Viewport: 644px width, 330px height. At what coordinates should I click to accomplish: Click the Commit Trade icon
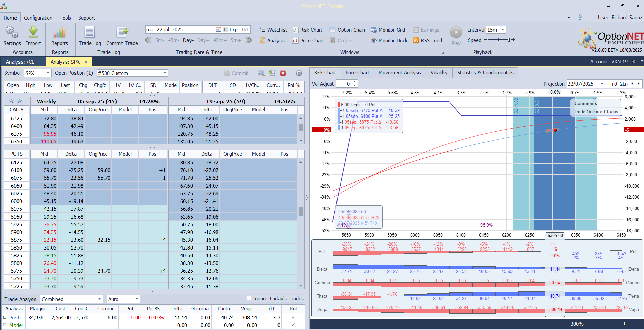pos(122,32)
